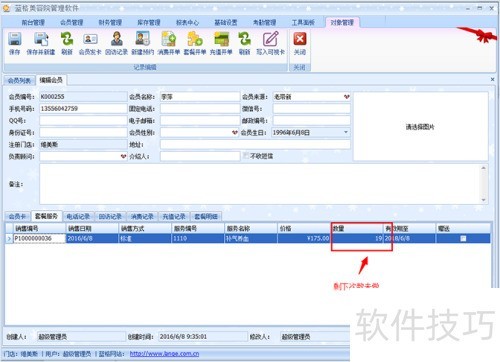
Task: Open the 报表中心 ribbon tab
Action: coord(187,22)
